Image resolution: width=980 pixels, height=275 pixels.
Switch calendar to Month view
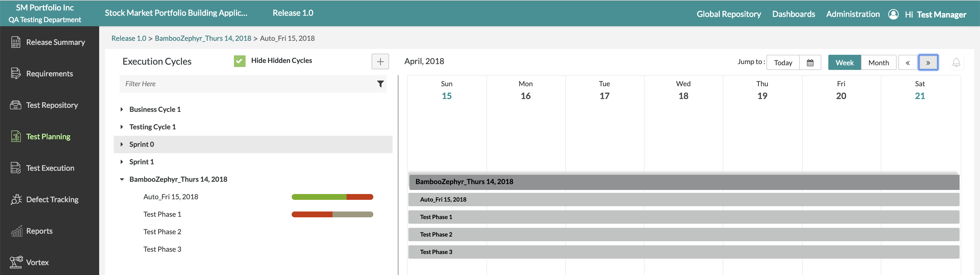point(878,63)
